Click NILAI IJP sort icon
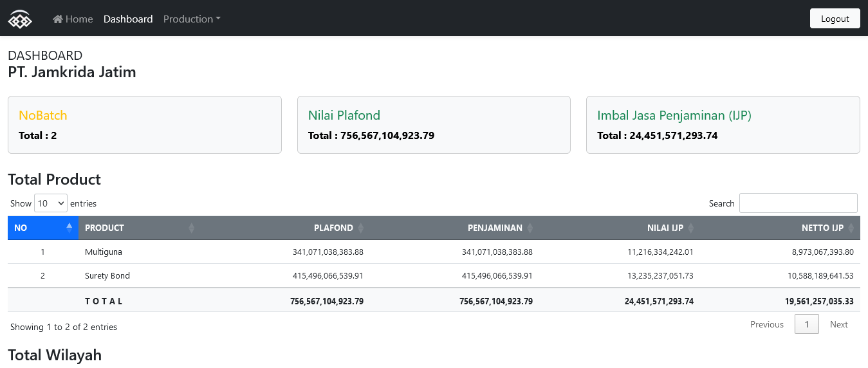Screen dimensions: 868x368 tap(690, 228)
